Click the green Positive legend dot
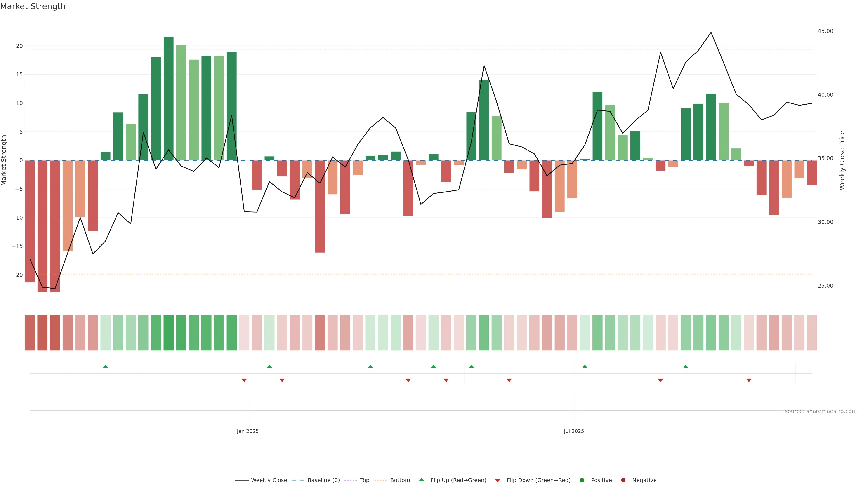The width and height of the screenshot is (868, 488). click(x=582, y=480)
